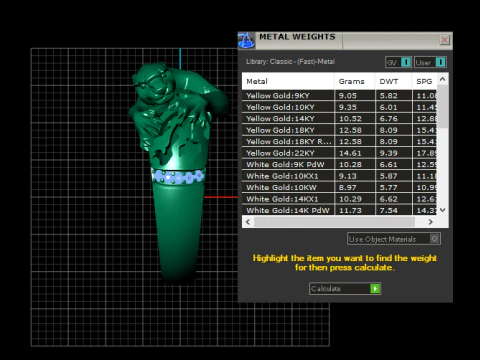Select the Yellow Gold:9KY row
Screen dimensions: 480x360
click(339, 96)
